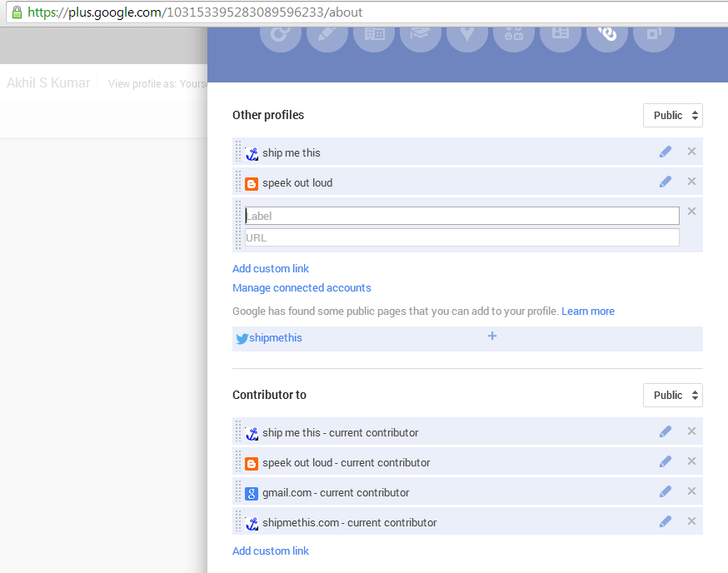Edit 'speek out loud - current contributor' entry
The width and height of the screenshot is (728, 573).
(666, 461)
